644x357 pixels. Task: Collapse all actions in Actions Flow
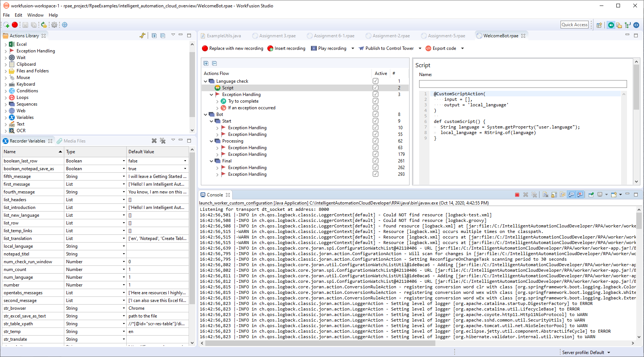[215, 63]
